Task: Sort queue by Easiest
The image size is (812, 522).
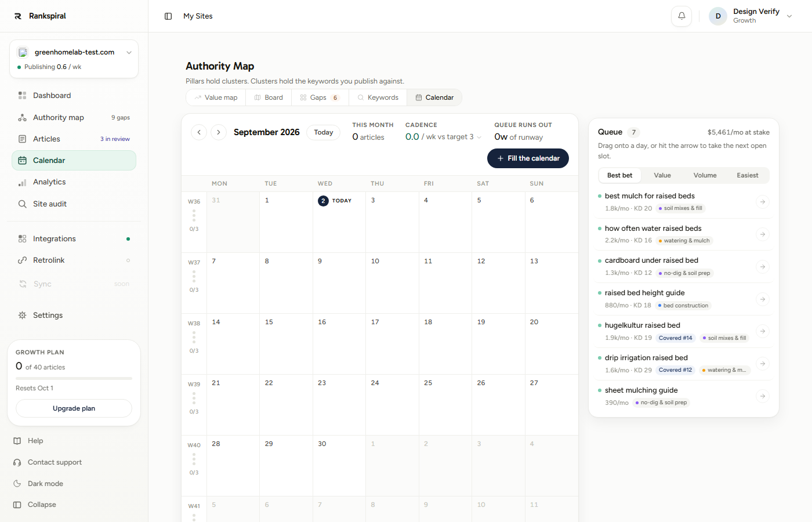Action: pyautogui.click(x=748, y=175)
